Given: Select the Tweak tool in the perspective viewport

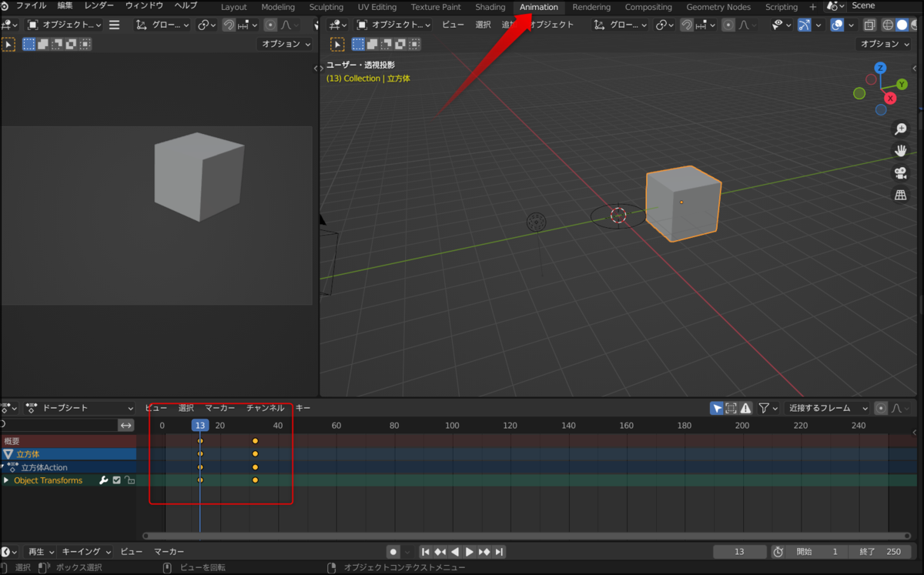Looking at the screenshot, I should click(336, 45).
